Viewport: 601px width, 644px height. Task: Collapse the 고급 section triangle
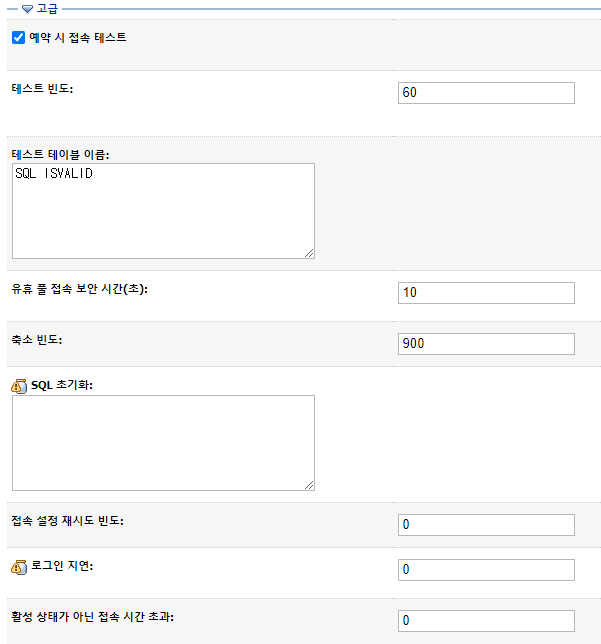click(x=28, y=9)
